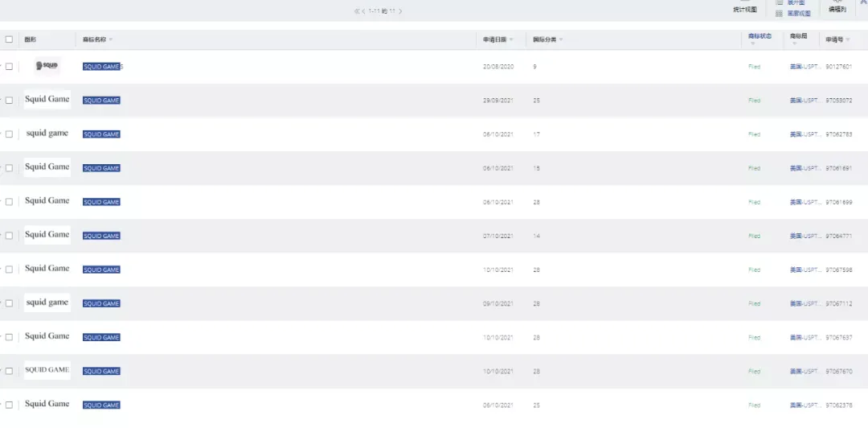Open the 国际分类 column filter dropdown
The height and width of the screenshot is (428, 868).
coord(561,40)
